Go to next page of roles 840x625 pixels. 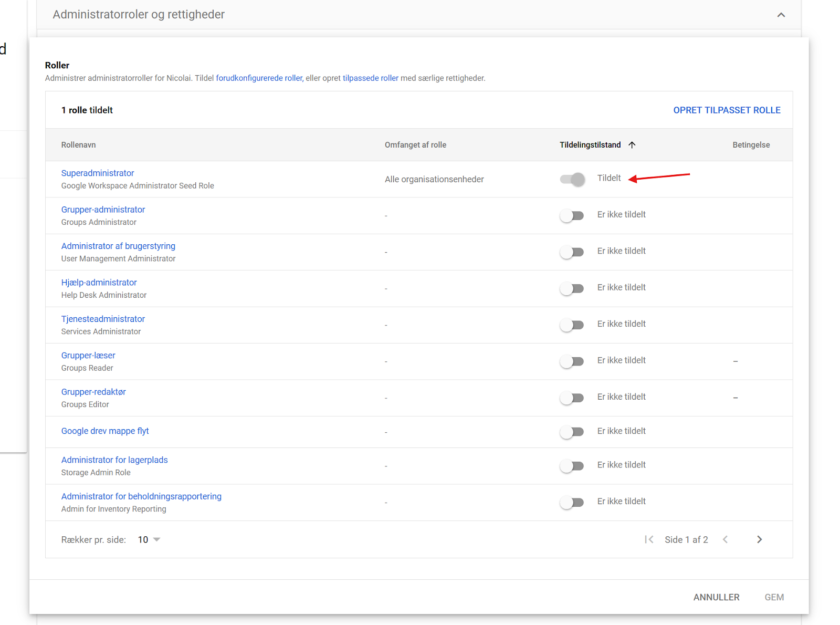pyautogui.click(x=759, y=539)
